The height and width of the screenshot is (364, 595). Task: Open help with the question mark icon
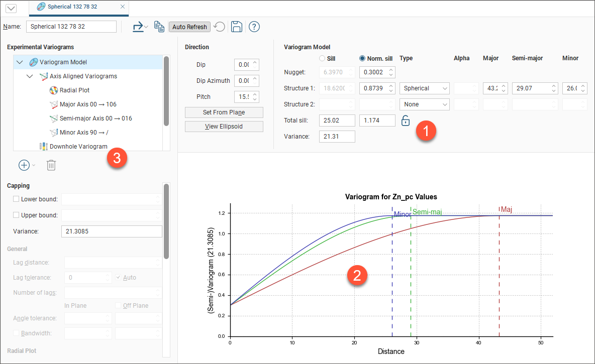254,27
